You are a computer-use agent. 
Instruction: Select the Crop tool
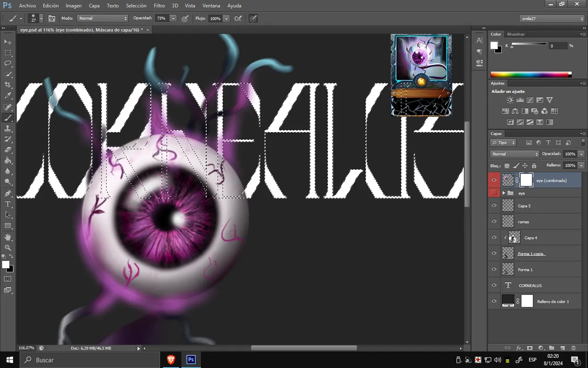pyautogui.click(x=8, y=85)
